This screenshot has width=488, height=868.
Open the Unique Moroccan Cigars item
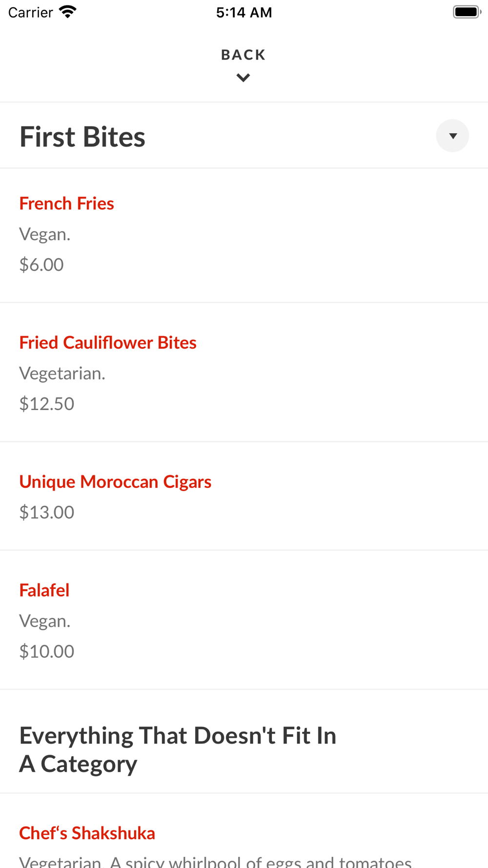tap(115, 482)
